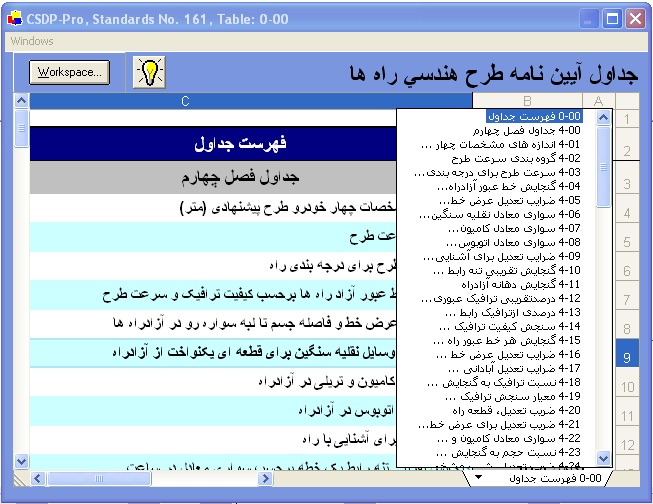
Task: Click the lightbulb hint icon
Action: [x=149, y=72]
